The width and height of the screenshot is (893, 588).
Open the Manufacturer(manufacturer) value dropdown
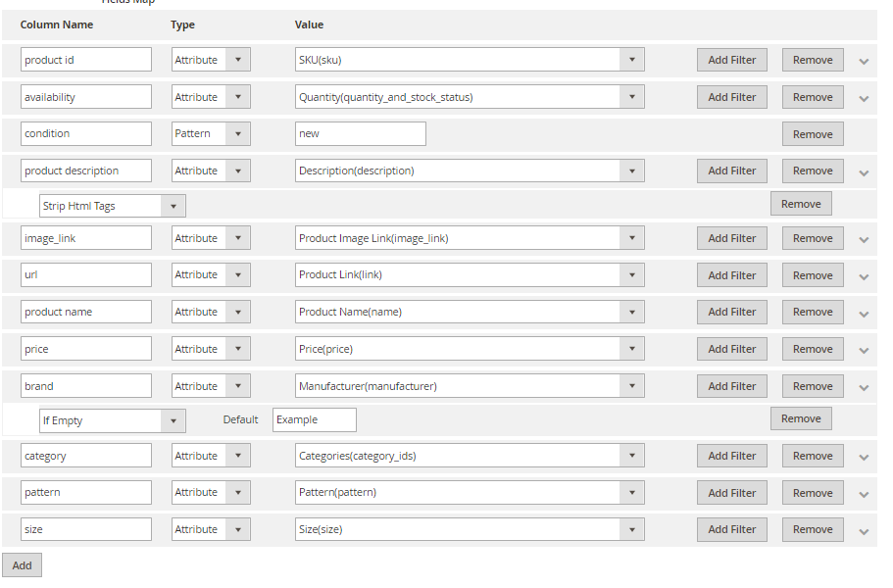[470, 386]
